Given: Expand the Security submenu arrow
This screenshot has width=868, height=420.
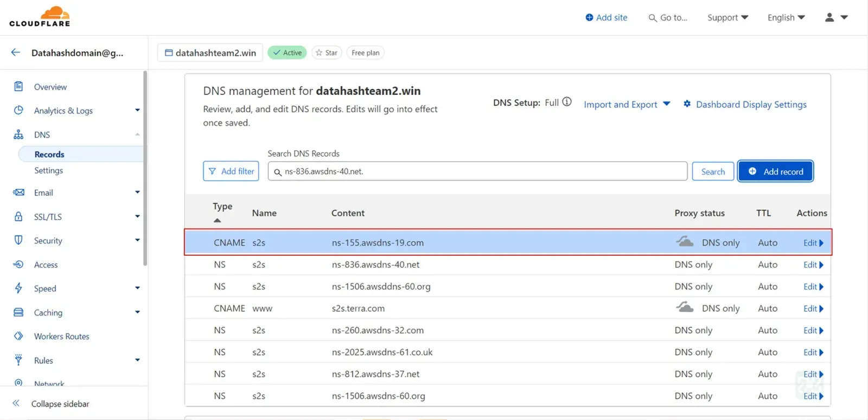Looking at the screenshot, I should click(137, 240).
